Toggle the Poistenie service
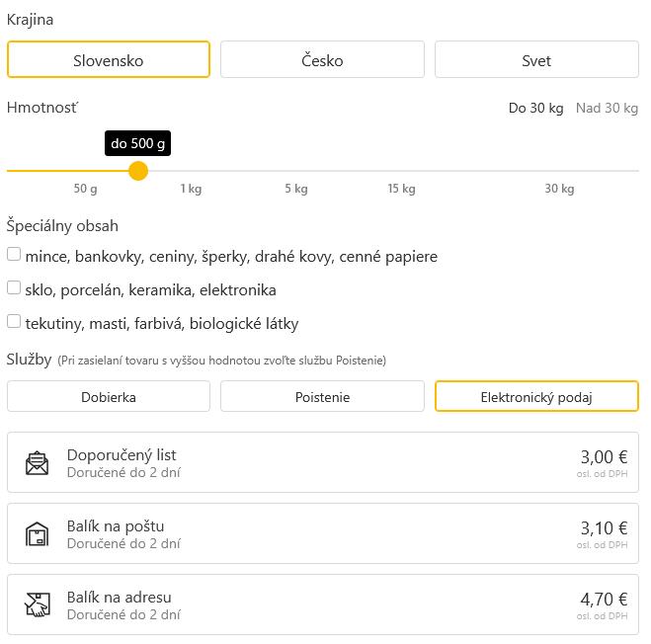This screenshot has width=651, height=644. pyautogui.click(x=322, y=397)
